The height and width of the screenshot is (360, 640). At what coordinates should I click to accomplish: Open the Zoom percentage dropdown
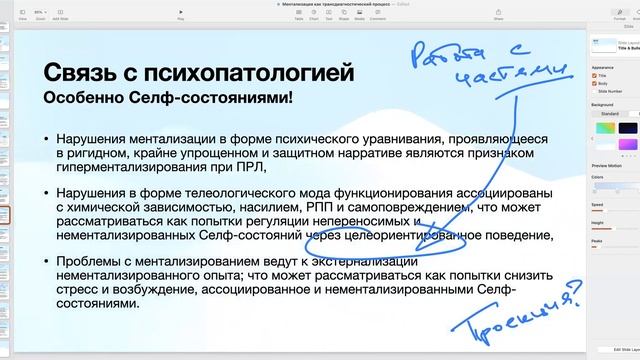coord(40,13)
